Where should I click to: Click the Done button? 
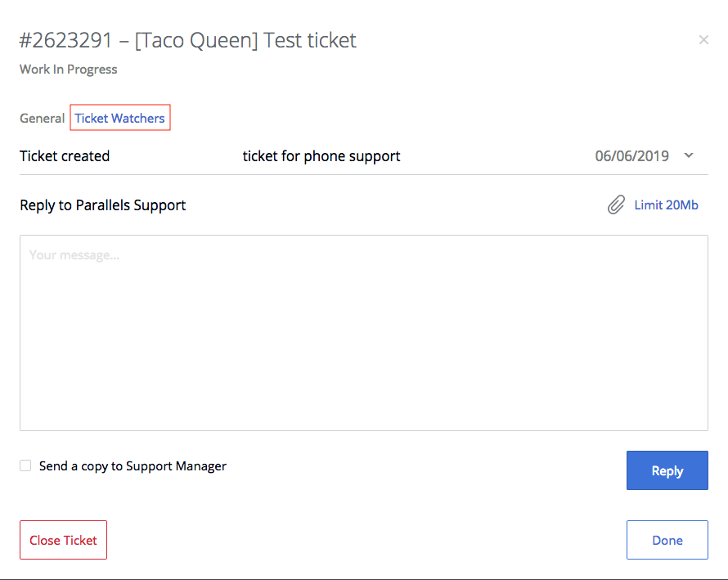tap(667, 540)
